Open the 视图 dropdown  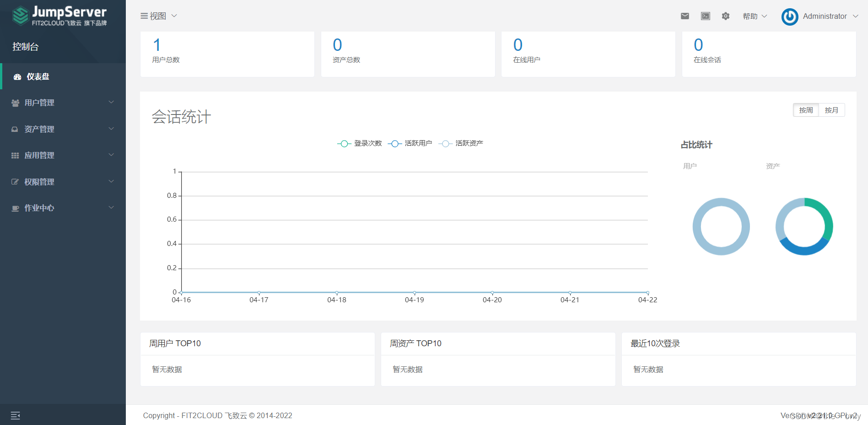(159, 16)
